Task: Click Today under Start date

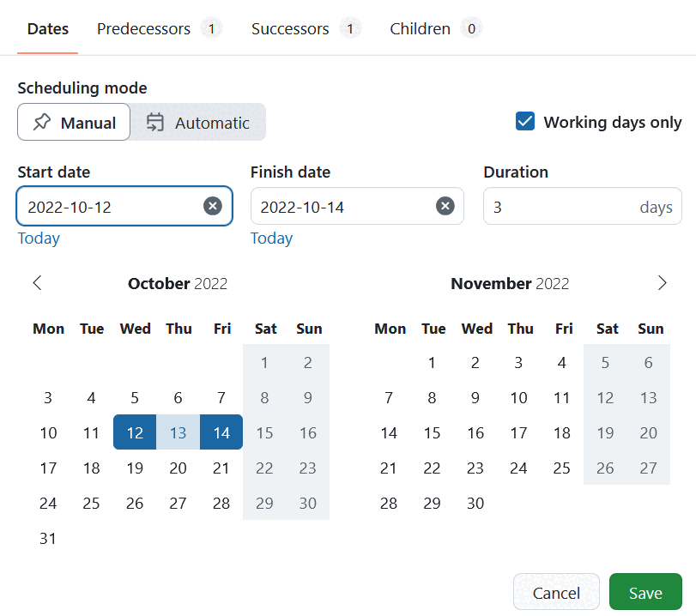Action: (38, 238)
